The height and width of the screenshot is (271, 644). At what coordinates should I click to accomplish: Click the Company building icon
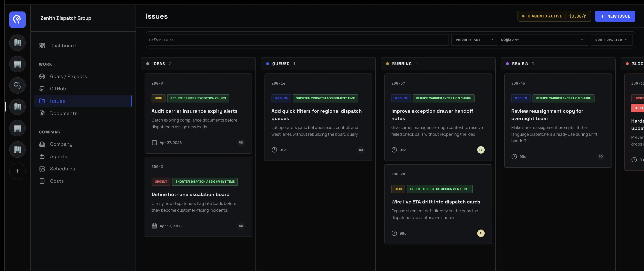[x=42, y=144]
